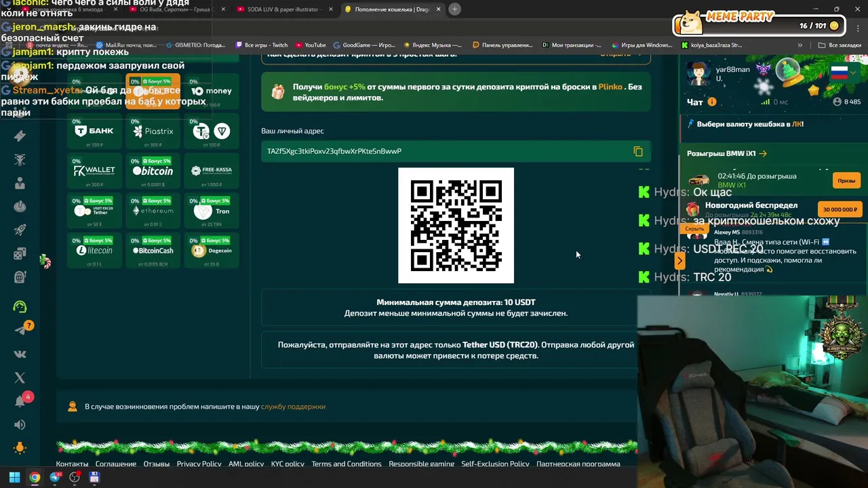868x488 pixels.
Task: Select Piastrix deposit method
Action: click(153, 131)
